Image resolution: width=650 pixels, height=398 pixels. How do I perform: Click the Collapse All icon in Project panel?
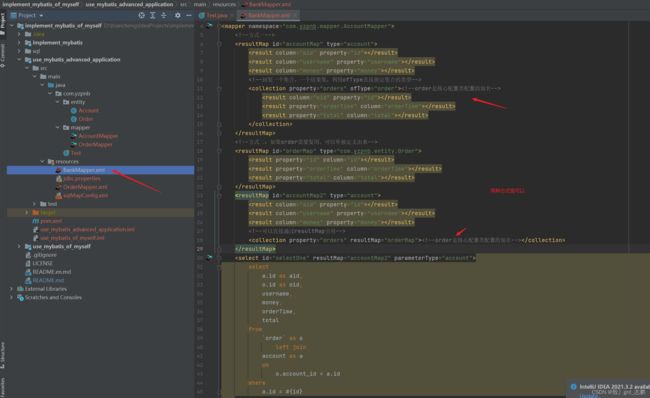pos(164,15)
